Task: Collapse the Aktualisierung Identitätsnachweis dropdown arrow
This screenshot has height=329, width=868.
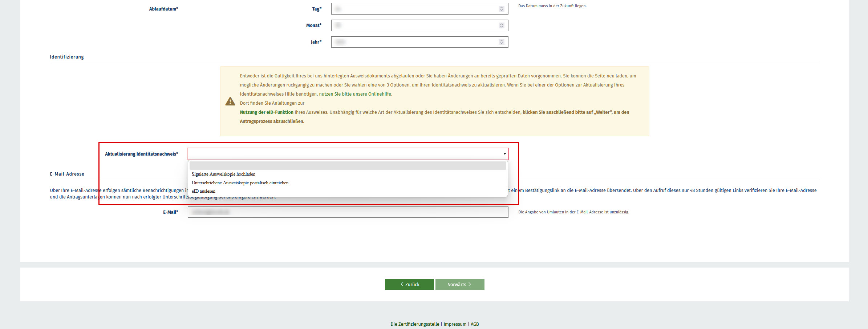Action: tap(504, 154)
